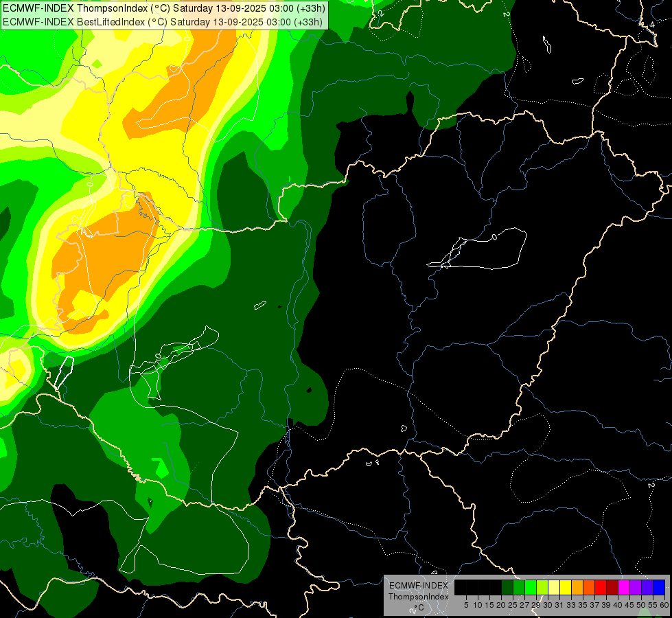Click the legend tick label 33
The height and width of the screenshot is (618, 672).
click(571, 605)
